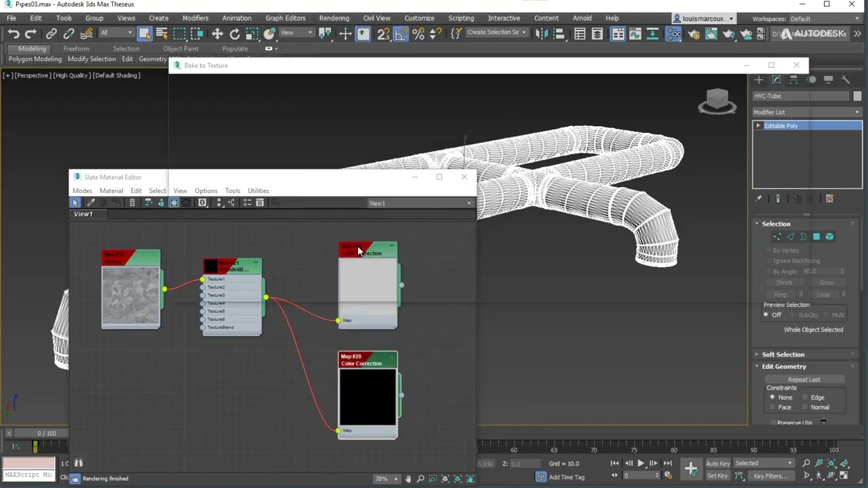868x488 pixels.
Task: Toggle the Angle Snap icon
Action: 401,34
